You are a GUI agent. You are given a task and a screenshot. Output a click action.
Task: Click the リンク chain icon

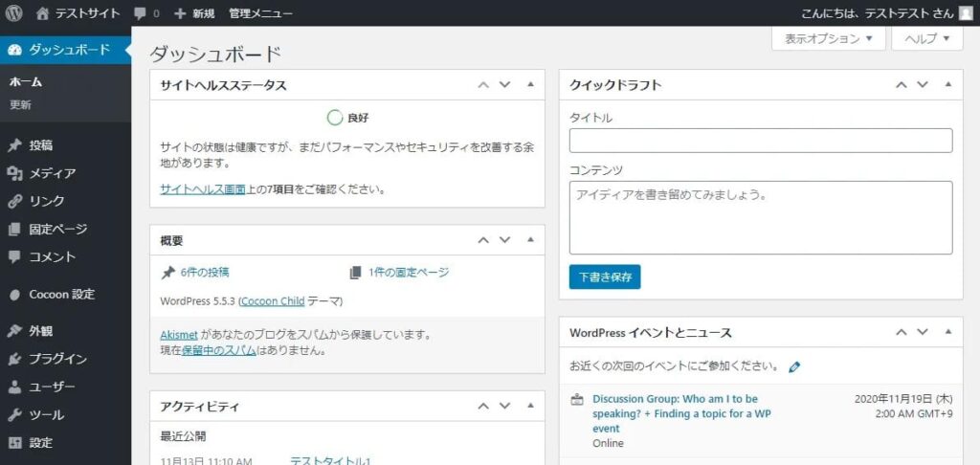[15, 201]
